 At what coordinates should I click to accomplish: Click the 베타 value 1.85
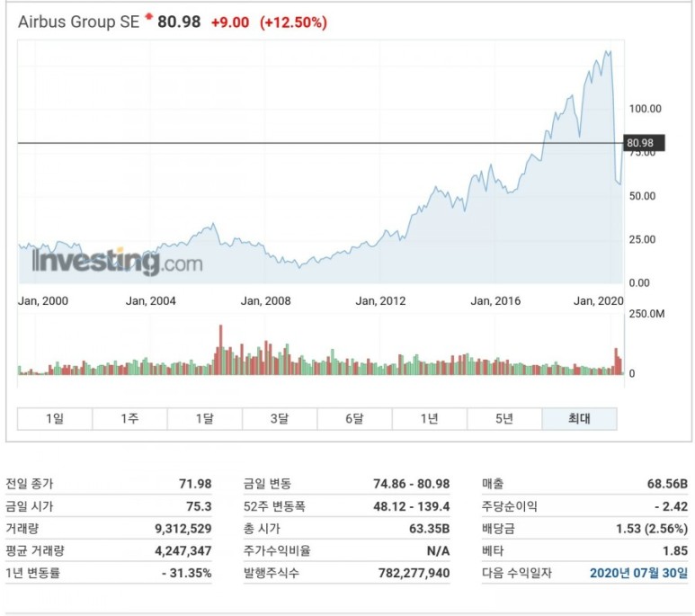(675, 551)
